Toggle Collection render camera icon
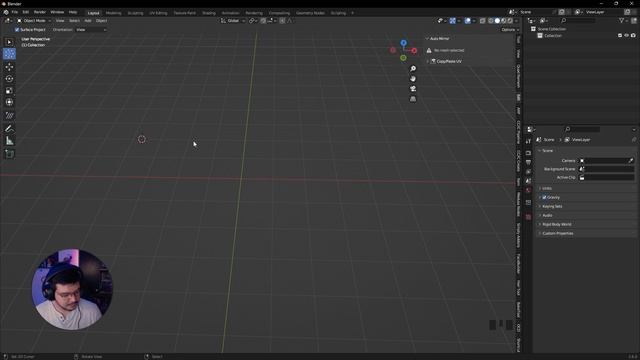 (633, 36)
